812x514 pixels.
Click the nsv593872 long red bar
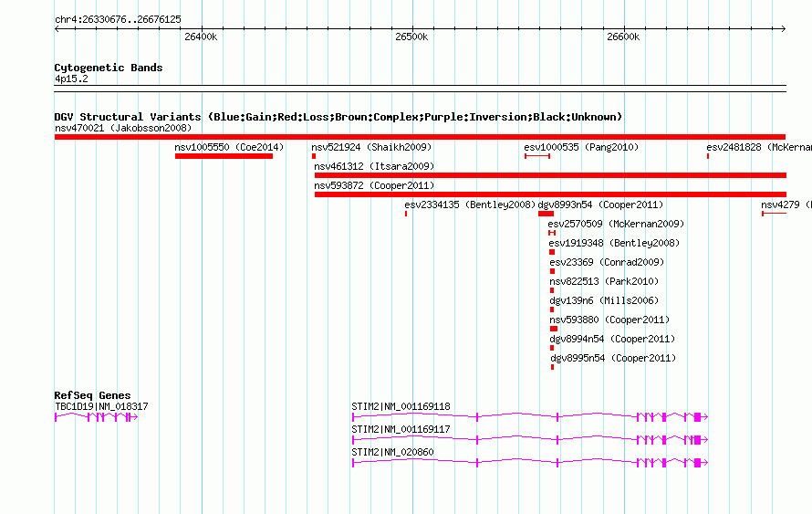[x=550, y=194]
